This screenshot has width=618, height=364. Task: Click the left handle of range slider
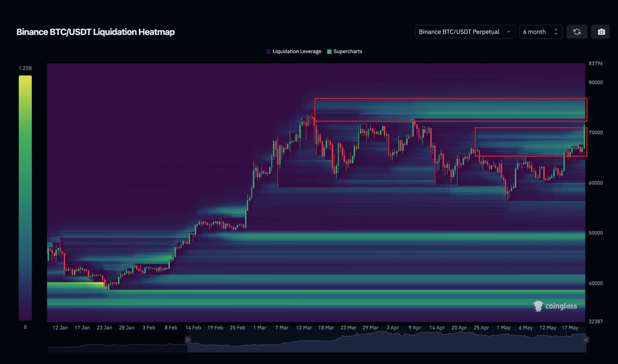click(188, 340)
